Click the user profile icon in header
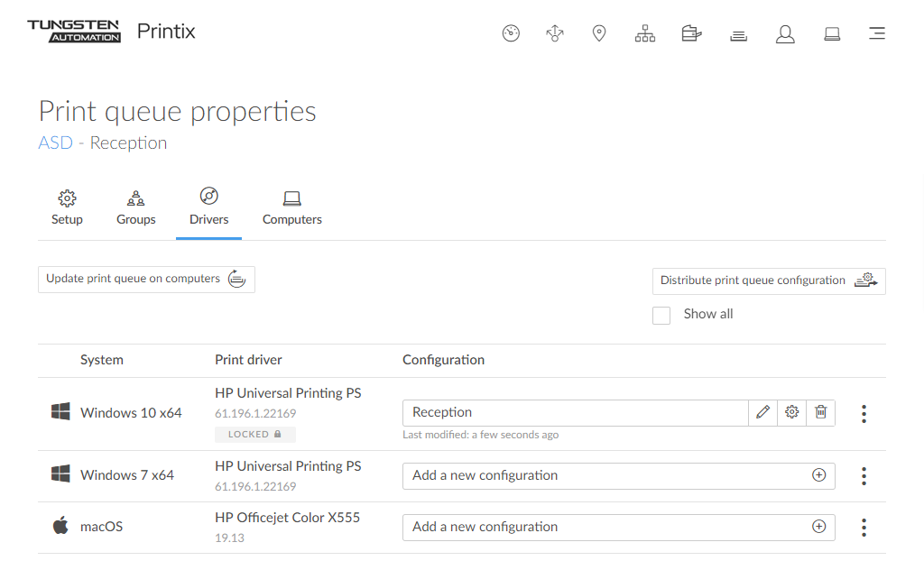The height and width of the screenshot is (570, 924). tap(785, 34)
